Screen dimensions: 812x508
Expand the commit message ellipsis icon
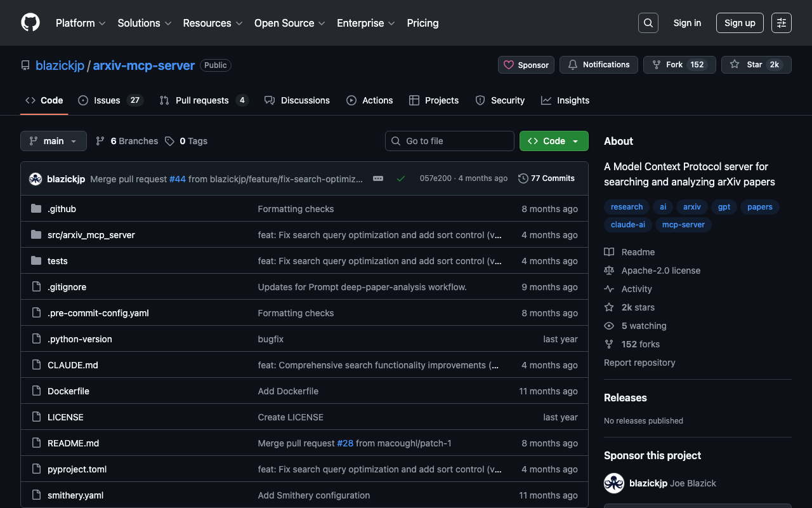click(x=378, y=178)
